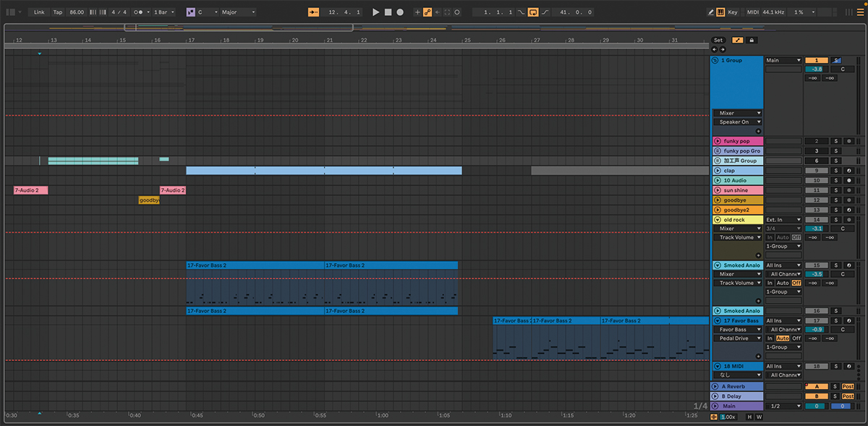Viewport: 868px width, 426px height.
Task: Toggle the Key mapping mode button
Action: (733, 12)
